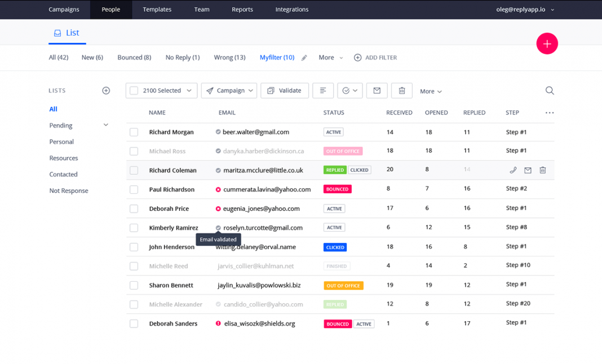Viewport: 602px width, 364px height.
Task: Click red invalid icon beside eugenia_jones@yahoo.com
Action: click(x=218, y=208)
